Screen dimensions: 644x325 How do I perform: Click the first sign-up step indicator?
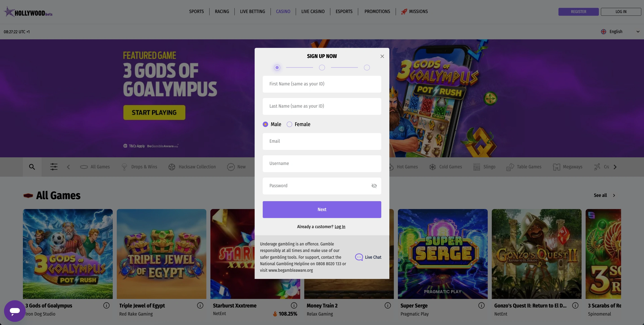(277, 68)
